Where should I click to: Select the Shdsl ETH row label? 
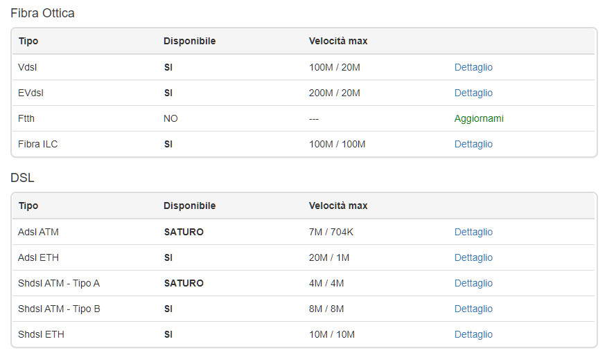pyautogui.click(x=41, y=334)
